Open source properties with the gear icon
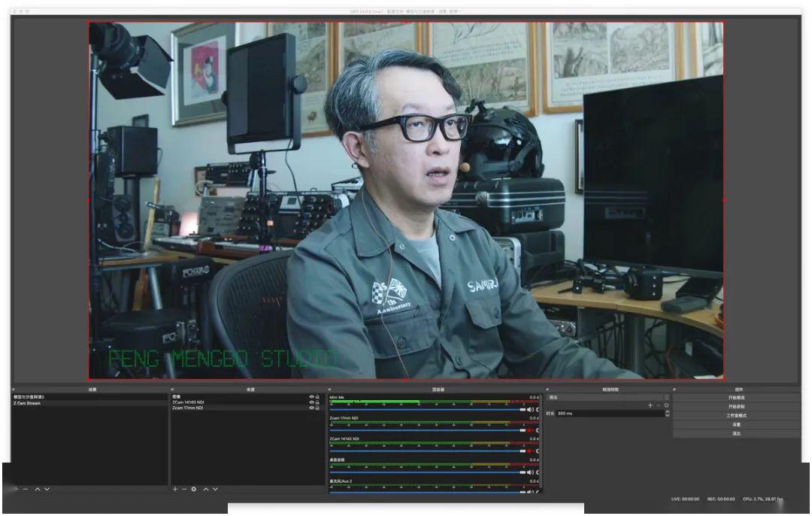This screenshot has height=516, width=812. [x=193, y=490]
